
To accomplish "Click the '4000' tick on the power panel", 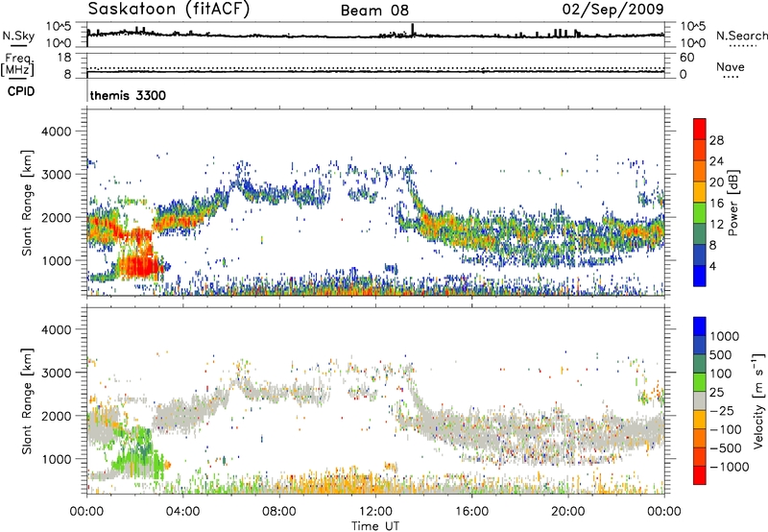I will (x=56, y=132).
